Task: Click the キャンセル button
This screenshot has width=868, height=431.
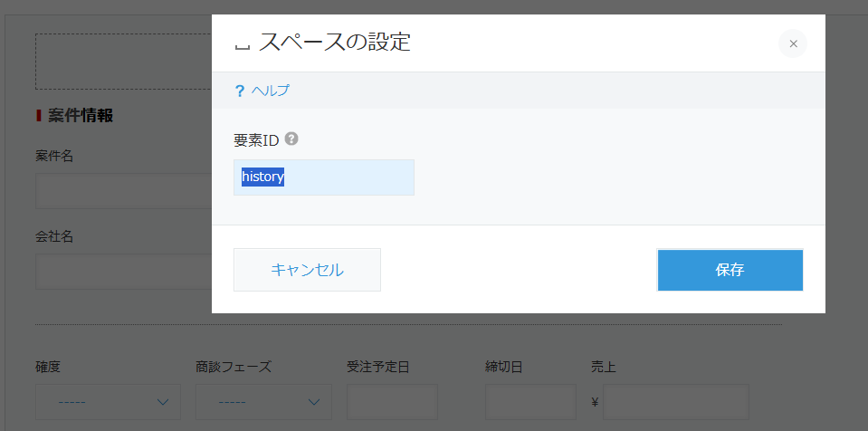Action: click(307, 270)
